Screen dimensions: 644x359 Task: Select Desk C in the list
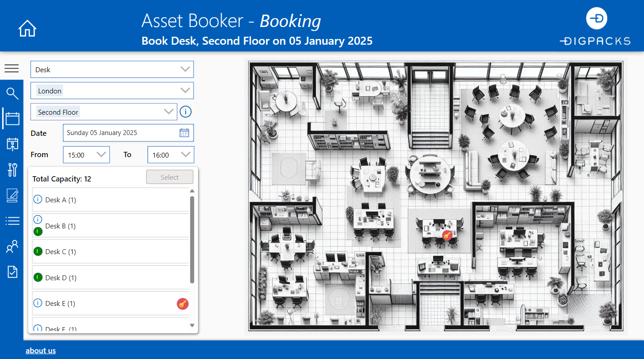click(x=61, y=252)
